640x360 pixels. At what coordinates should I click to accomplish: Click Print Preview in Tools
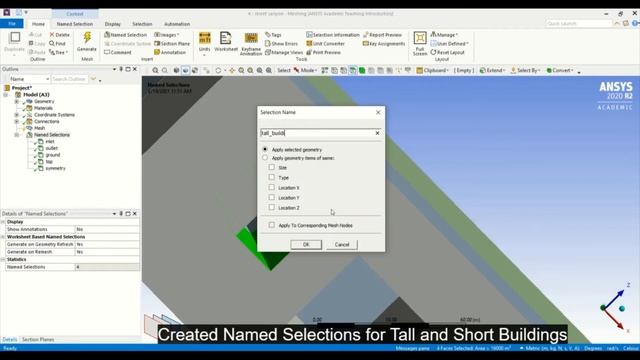pos(323,52)
